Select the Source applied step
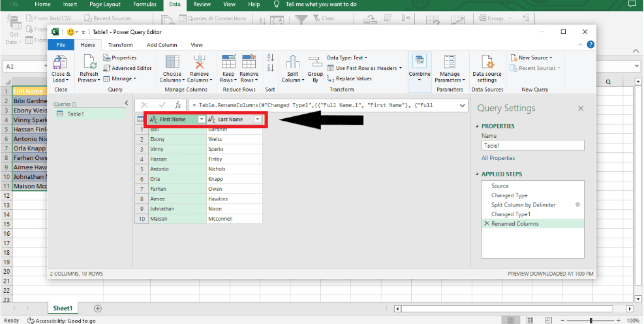This screenshot has height=324, width=644. (500, 186)
